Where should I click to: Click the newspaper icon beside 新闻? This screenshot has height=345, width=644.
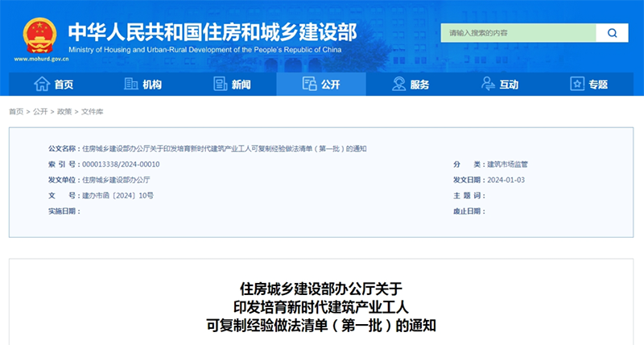[220, 85]
